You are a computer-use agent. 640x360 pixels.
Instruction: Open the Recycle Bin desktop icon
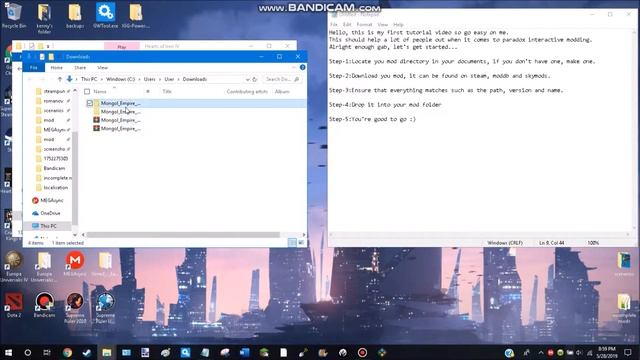[x=14, y=16]
